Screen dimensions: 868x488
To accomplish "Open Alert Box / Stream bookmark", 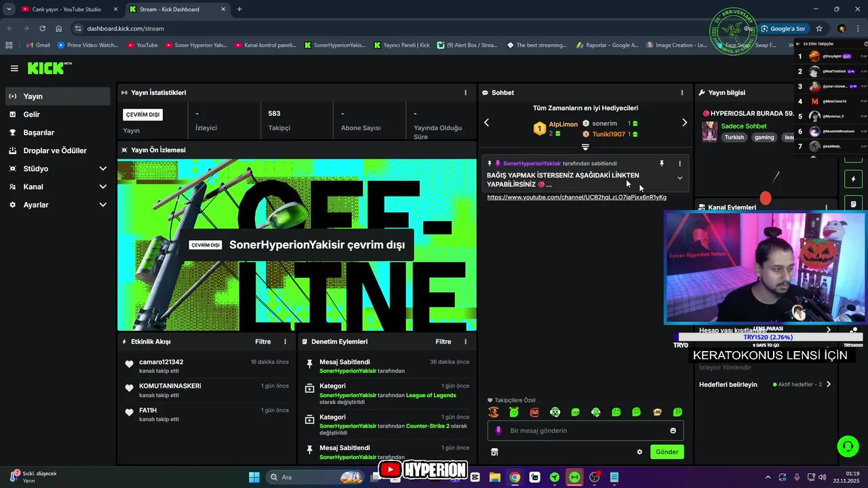I will 467,45.
